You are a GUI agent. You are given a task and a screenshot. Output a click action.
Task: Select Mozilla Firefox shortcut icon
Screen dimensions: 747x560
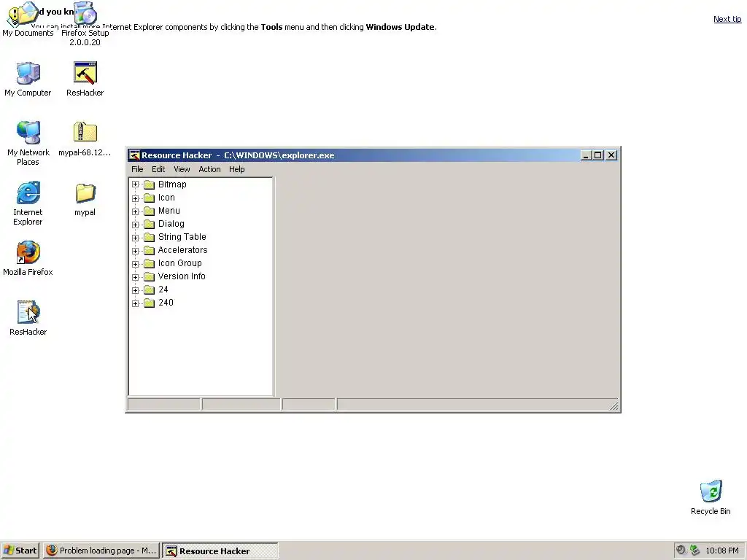click(28, 252)
